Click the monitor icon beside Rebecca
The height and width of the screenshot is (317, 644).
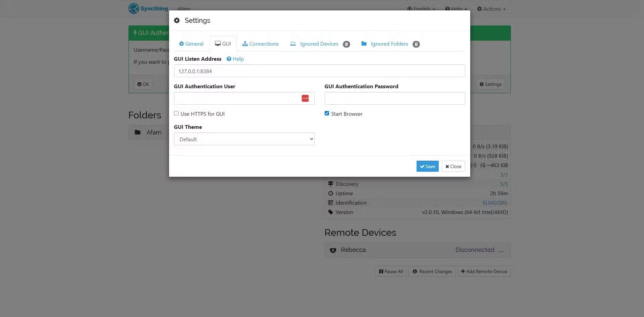[333, 250]
